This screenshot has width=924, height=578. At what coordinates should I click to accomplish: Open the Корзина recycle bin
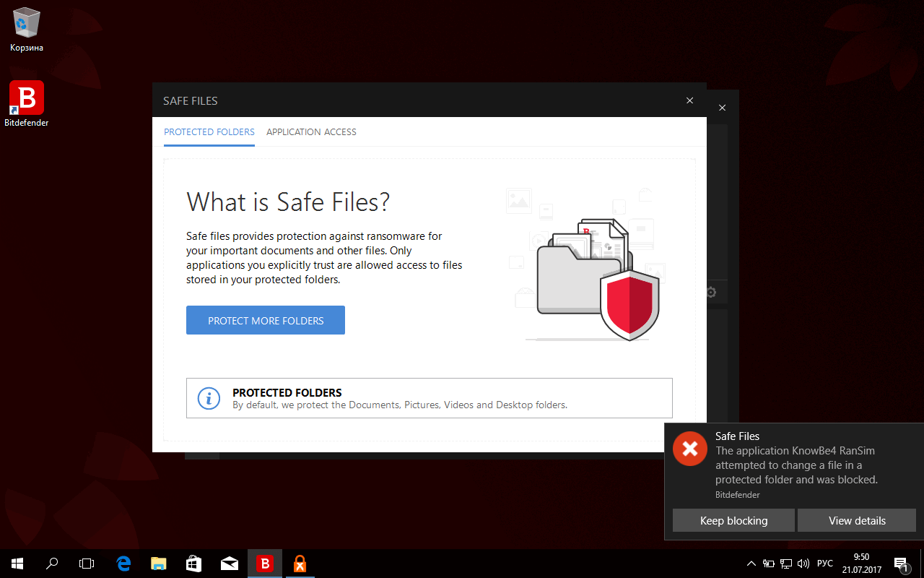tap(26, 24)
